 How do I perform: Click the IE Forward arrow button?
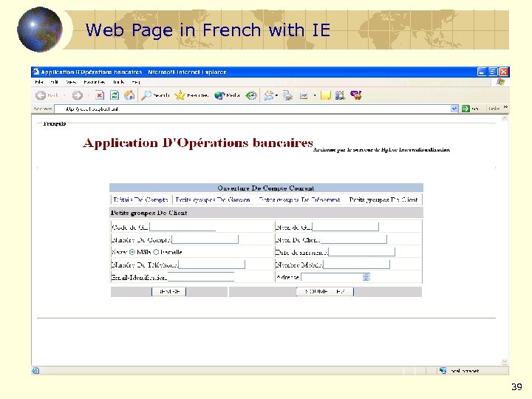pos(77,95)
